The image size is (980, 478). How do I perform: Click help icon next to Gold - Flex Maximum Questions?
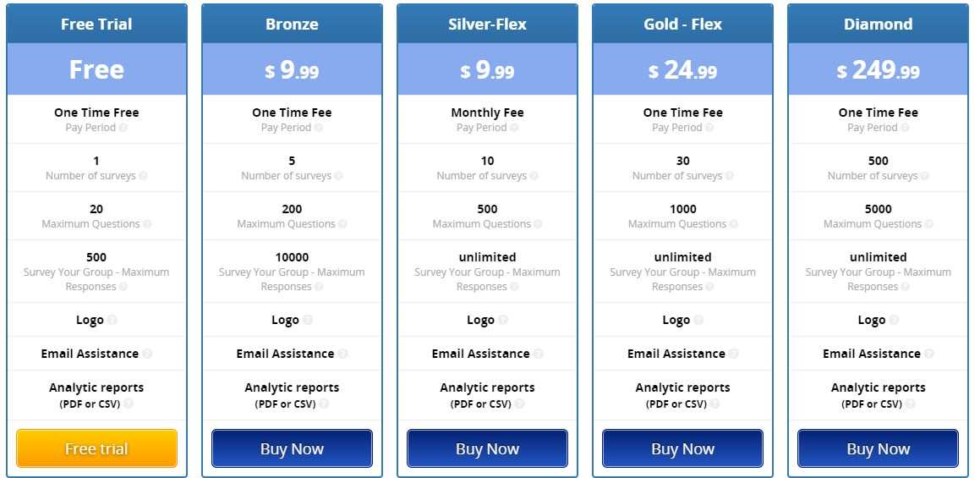(x=734, y=224)
